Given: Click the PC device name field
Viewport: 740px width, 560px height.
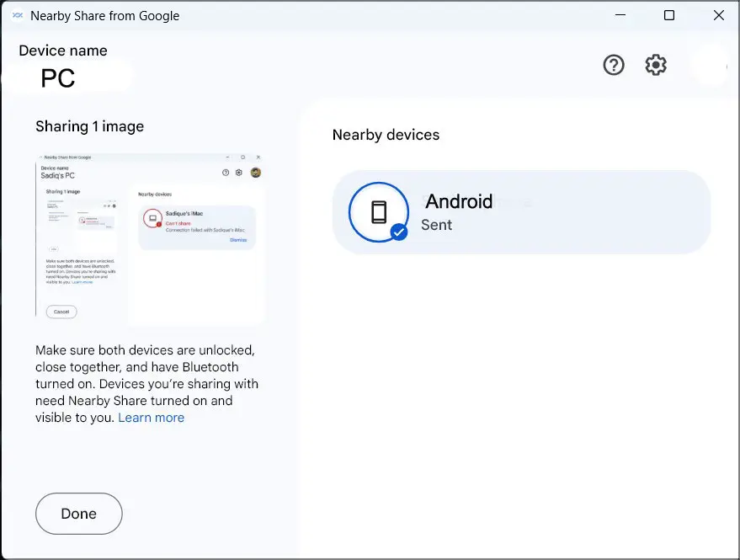Looking at the screenshot, I should (58, 78).
